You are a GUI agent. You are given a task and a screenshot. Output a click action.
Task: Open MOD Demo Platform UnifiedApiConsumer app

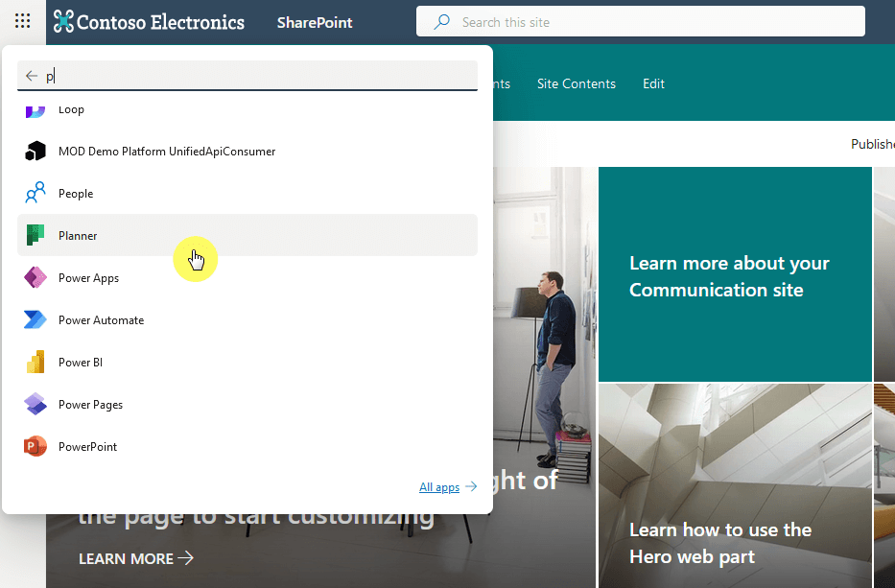coord(247,151)
